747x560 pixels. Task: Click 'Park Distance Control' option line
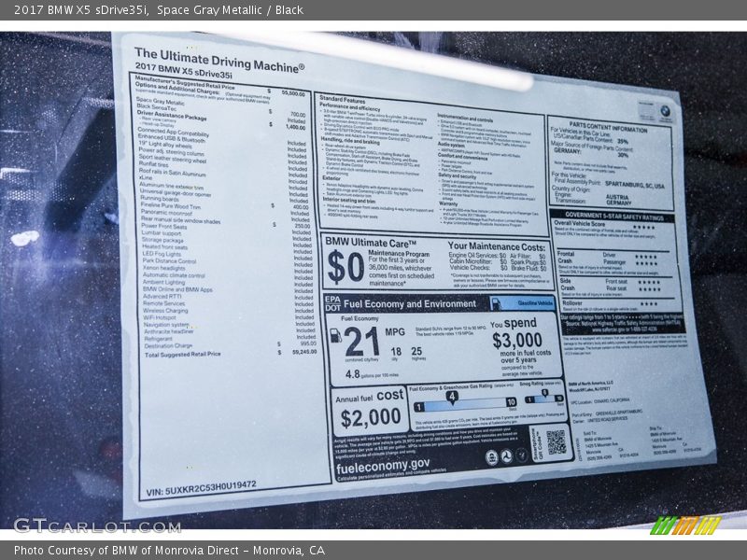pos(169,261)
